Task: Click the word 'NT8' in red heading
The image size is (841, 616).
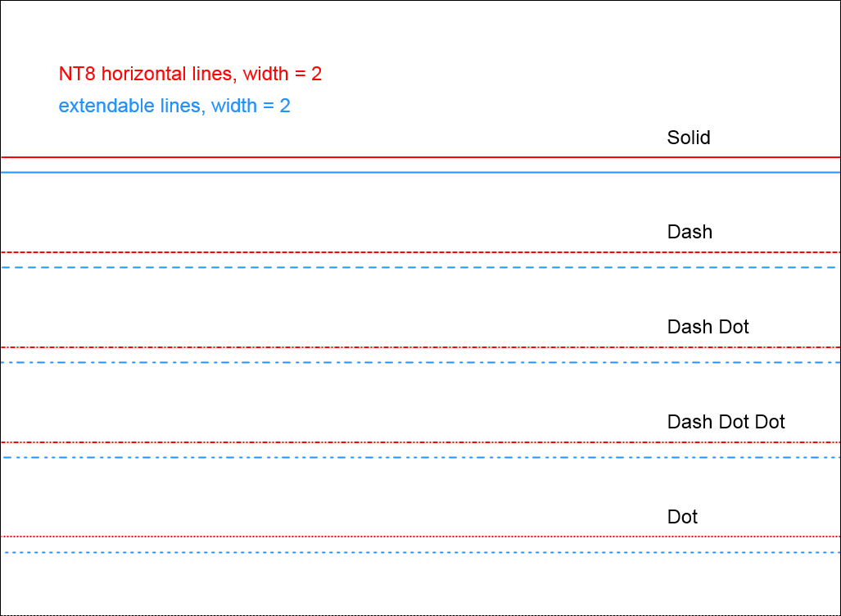Action: pyautogui.click(x=78, y=74)
